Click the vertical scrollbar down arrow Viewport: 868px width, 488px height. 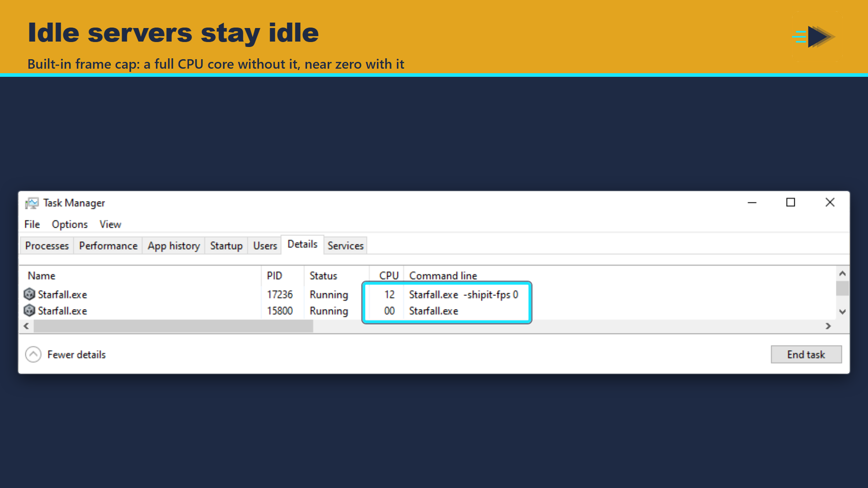(842, 312)
